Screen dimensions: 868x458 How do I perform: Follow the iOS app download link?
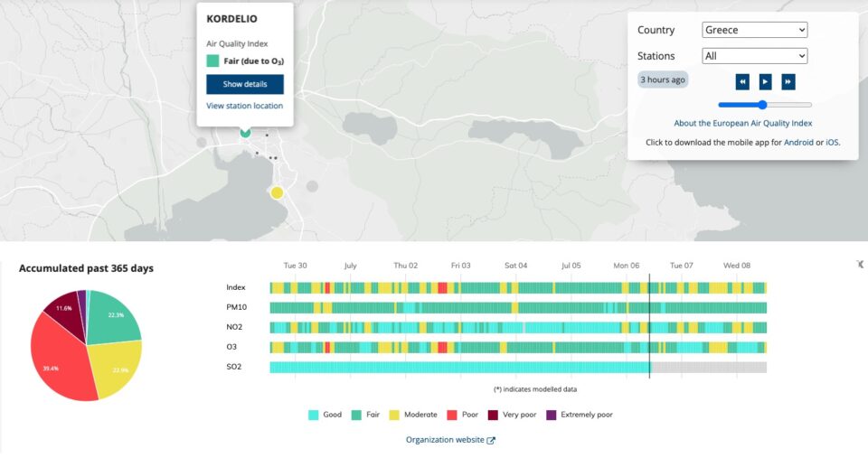(832, 142)
